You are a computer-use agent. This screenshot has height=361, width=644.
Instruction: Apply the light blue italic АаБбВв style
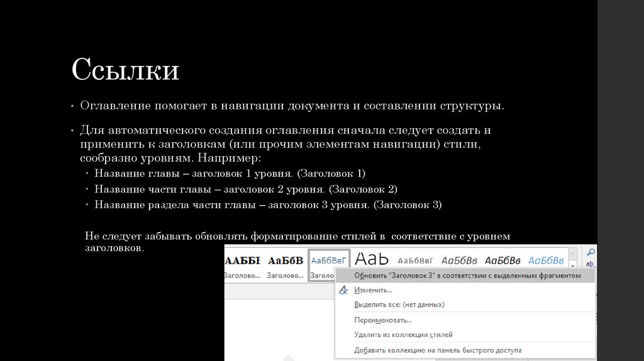pos(546,261)
